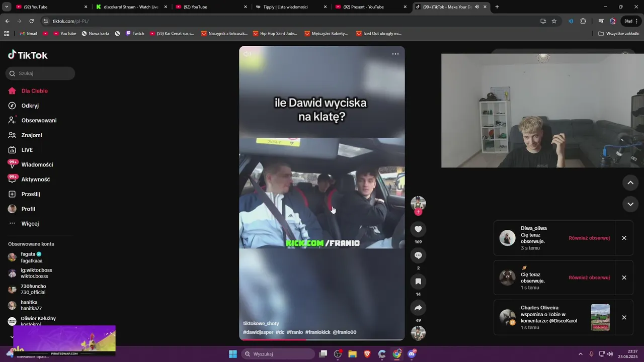Switch to discokarol Stream tab

131,7
